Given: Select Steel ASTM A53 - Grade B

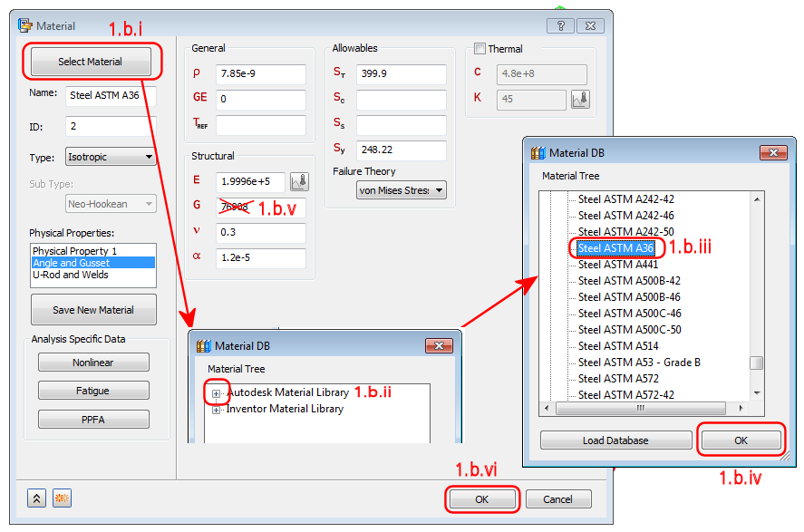Looking at the screenshot, I should pyautogui.click(x=639, y=363).
